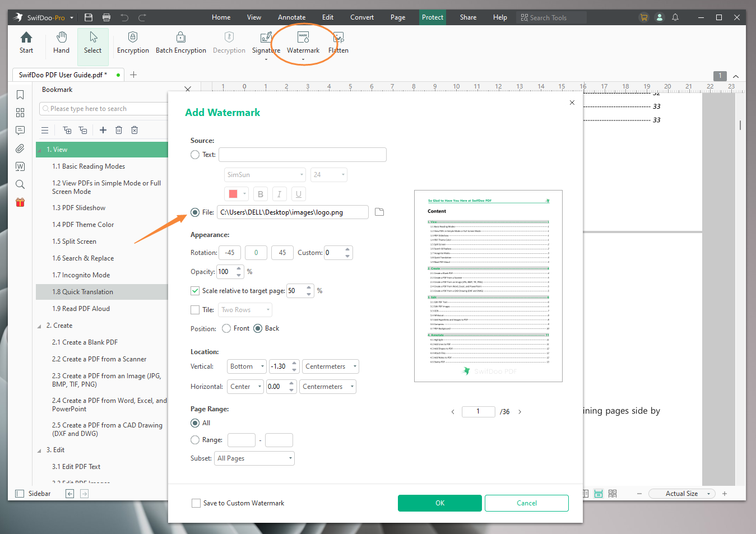Open the shopping cart icon
This screenshot has width=756, height=534.
644,17
